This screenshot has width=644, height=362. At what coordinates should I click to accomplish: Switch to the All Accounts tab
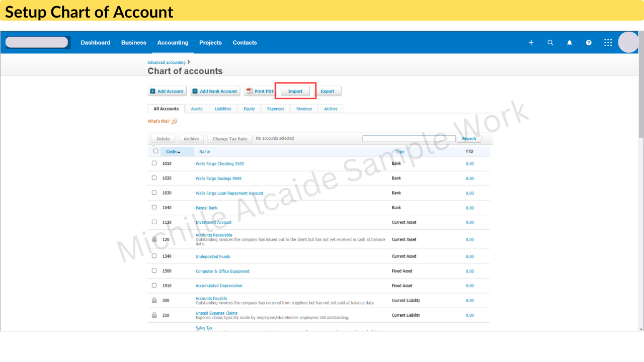pos(166,109)
